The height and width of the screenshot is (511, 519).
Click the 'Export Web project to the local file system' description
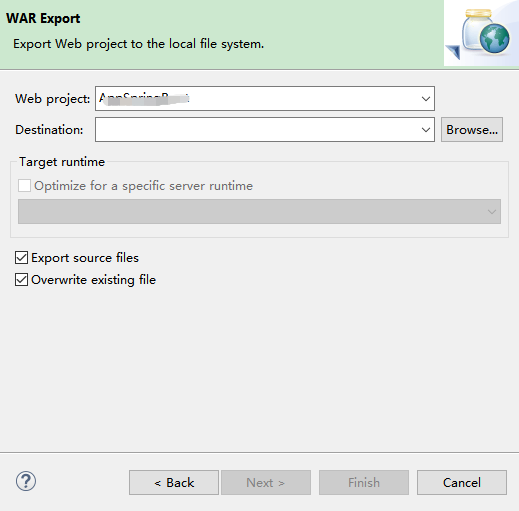coord(138,44)
